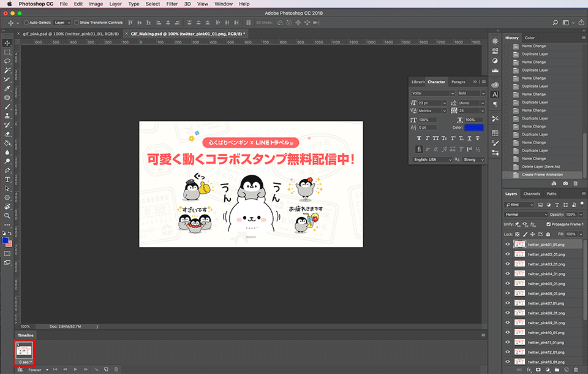Open the Filter menu
Screen dimensions: 588x374
(x=171, y=4)
